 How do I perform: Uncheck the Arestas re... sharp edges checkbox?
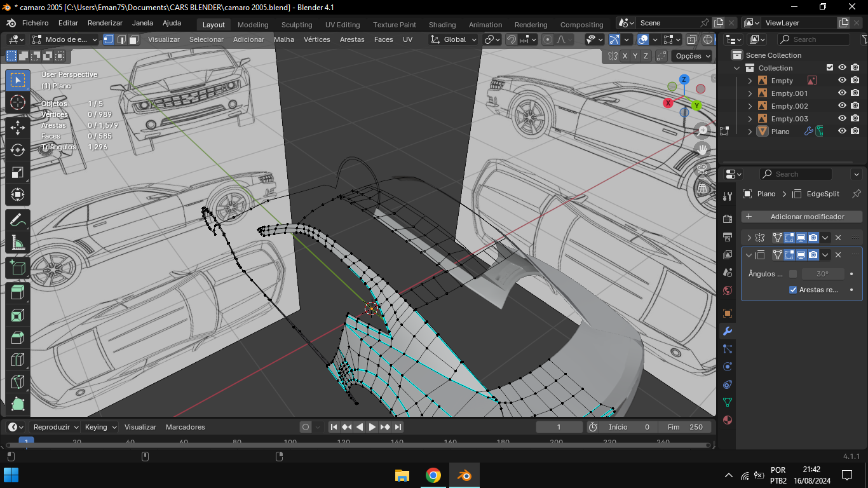coord(793,290)
